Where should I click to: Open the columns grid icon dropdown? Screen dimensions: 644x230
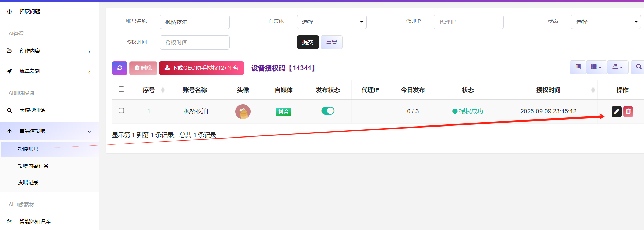596,67
